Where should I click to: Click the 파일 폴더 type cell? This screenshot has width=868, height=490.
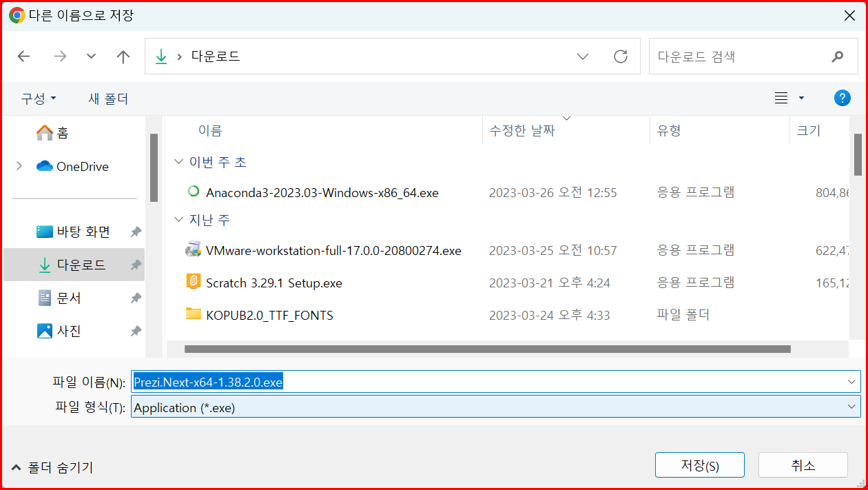pyautogui.click(x=683, y=315)
